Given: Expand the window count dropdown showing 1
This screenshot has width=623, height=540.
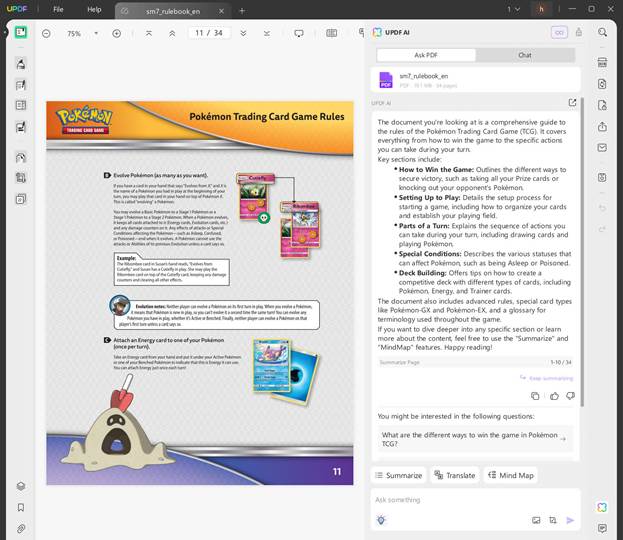Looking at the screenshot, I should pos(513,9).
